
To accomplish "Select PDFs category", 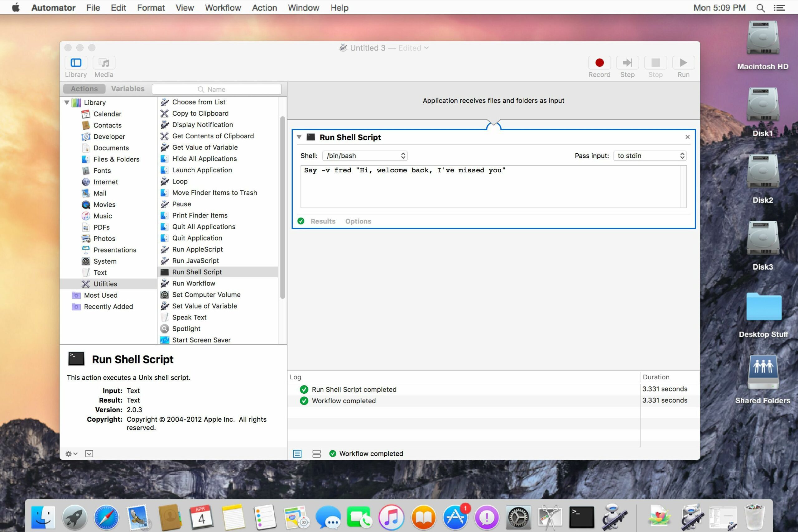I will pyautogui.click(x=101, y=227).
